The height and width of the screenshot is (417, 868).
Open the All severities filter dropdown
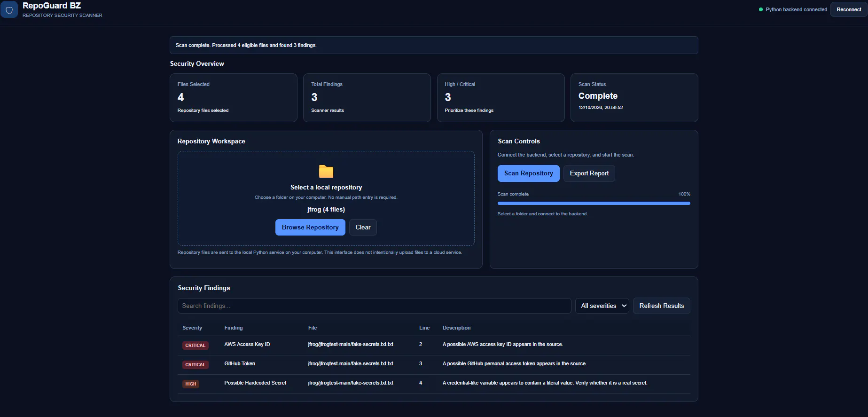[x=602, y=306]
